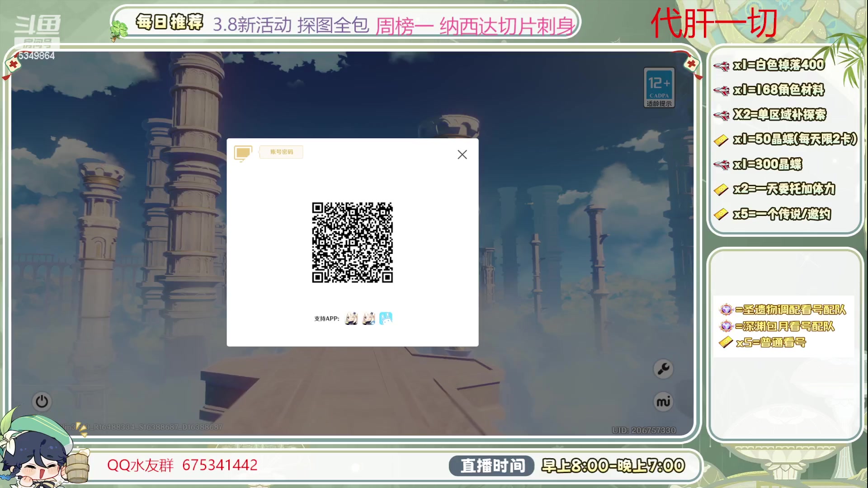868x488 pixels.
Task: Click the power logout icon bottom left
Action: coord(42,401)
